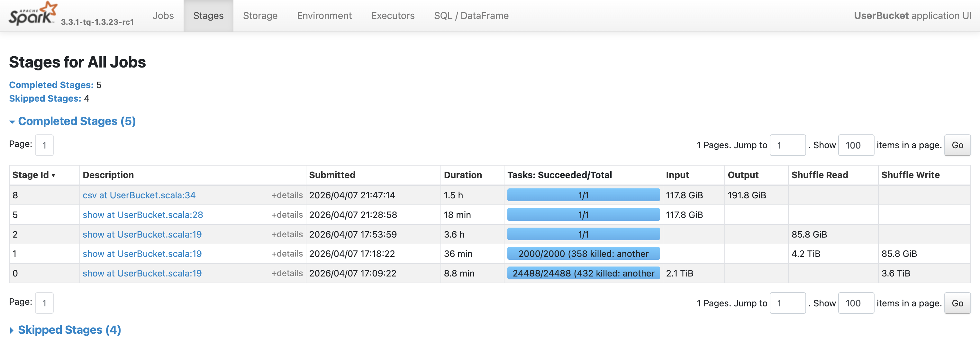Focus the top Show items count field
The width and height of the screenshot is (980, 344).
click(x=856, y=145)
